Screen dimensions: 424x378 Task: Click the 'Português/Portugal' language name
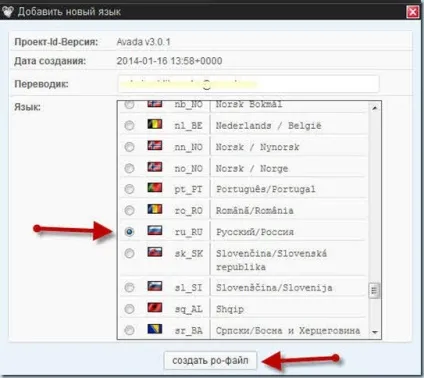pos(266,189)
